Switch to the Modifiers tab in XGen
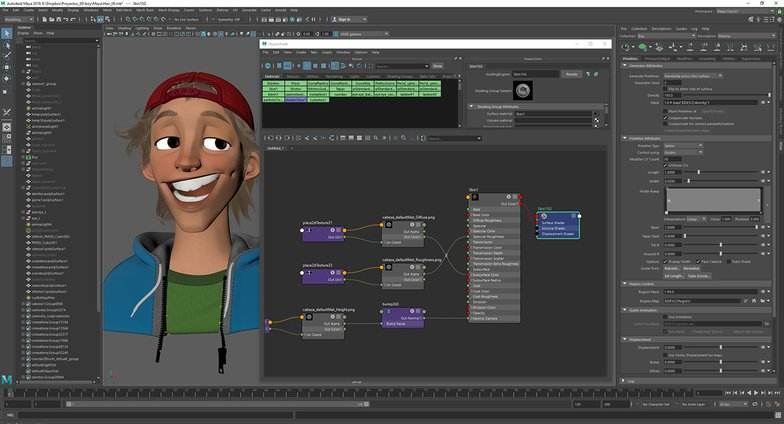Screen dimensions: 784x424 [684, 58]
